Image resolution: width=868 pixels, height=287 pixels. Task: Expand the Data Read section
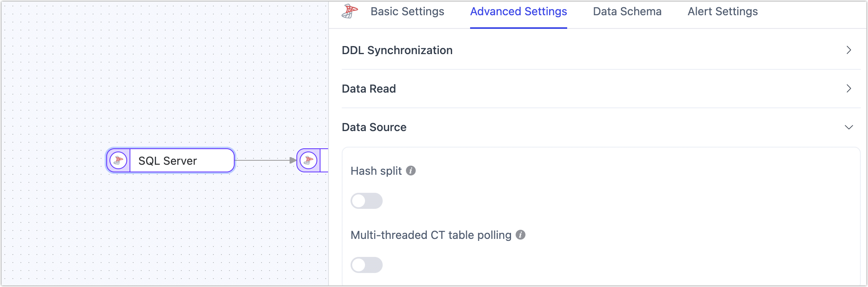[849, 89]
